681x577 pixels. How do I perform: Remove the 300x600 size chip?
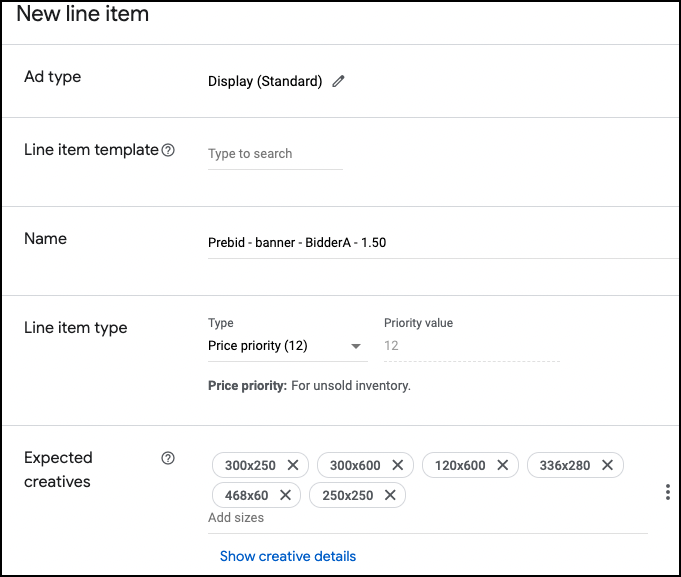coord(397,465)
